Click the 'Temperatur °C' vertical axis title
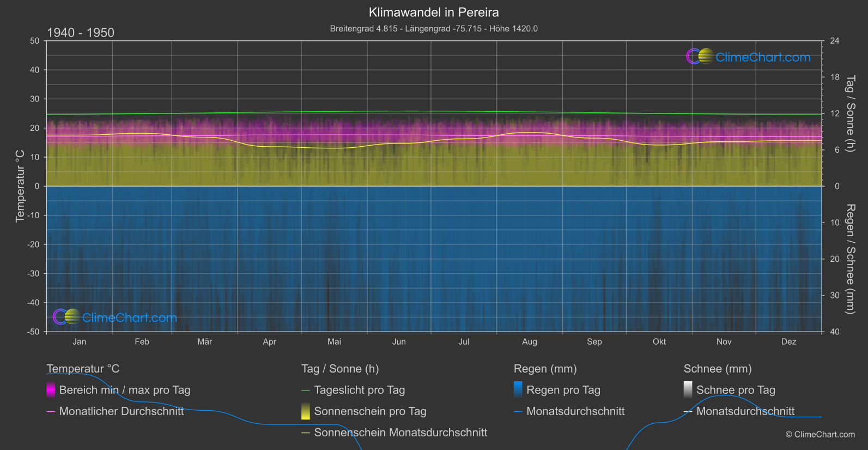868x450 pixels. 20,186
